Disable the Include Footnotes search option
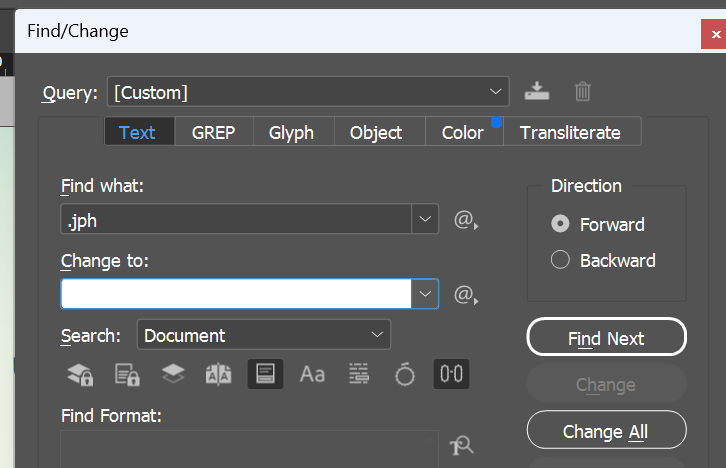The width and height of the screenshot is (726, 468). tap(265, 374)
